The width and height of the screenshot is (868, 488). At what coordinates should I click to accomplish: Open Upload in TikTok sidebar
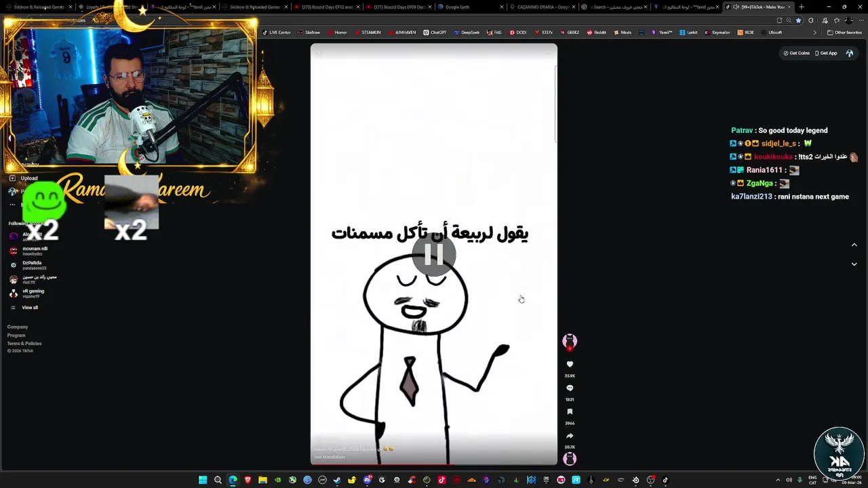(x=24, y=178)
